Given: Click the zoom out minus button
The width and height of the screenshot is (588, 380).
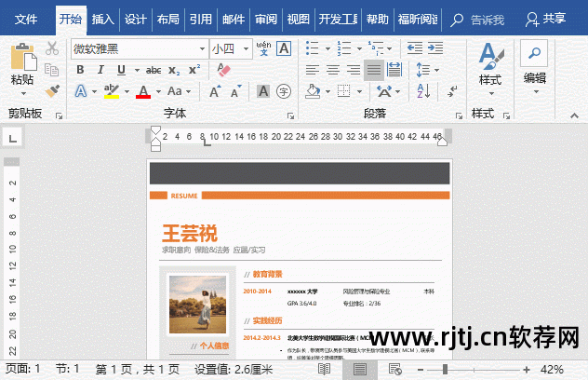Looking at the screenshot, I should 420,370.
